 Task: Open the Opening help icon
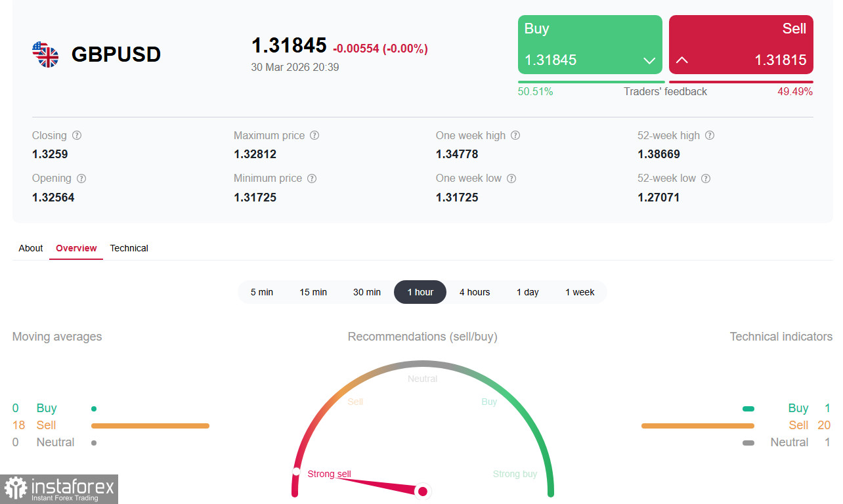pos(81,178)
